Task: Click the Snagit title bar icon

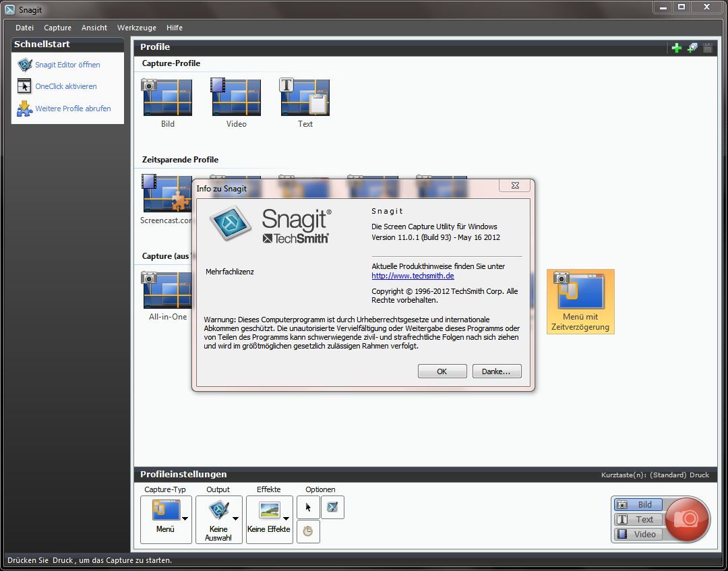Action: coord(9,9)
